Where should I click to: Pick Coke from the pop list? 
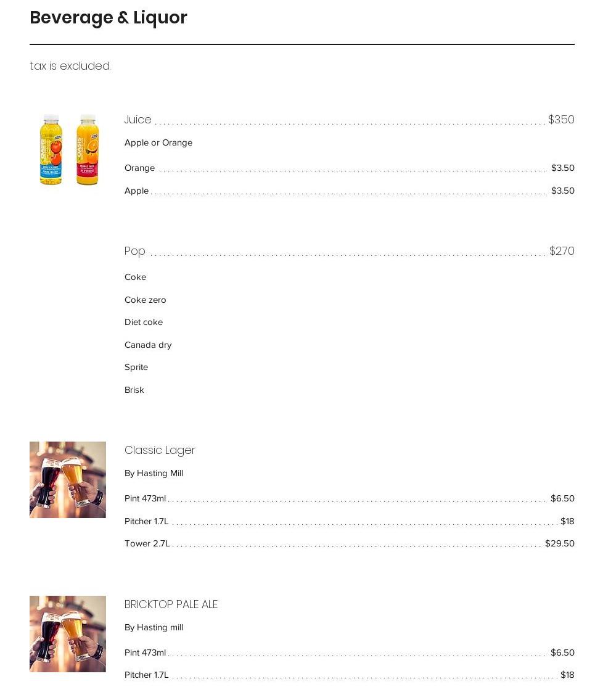click(135, 278)
